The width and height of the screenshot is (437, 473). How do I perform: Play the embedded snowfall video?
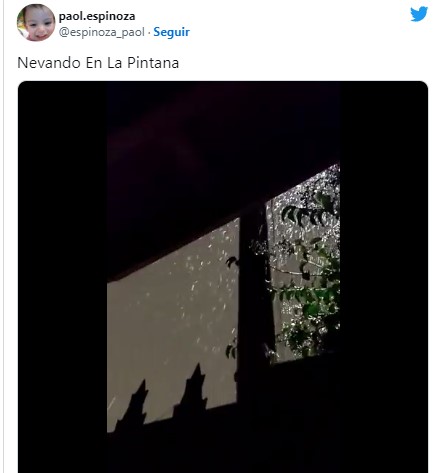pos(223,277)
